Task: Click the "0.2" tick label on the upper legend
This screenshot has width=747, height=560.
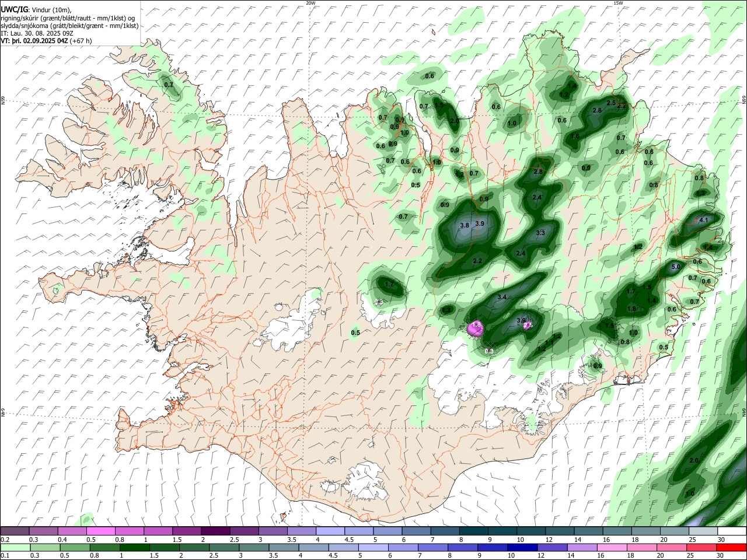Action: click(5, 540)
